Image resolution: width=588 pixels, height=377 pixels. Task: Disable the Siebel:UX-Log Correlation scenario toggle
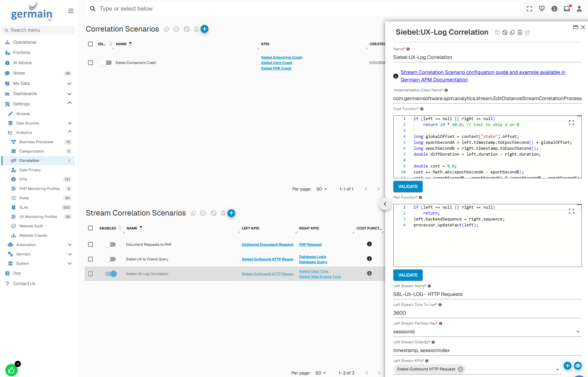tap(111, 274)
